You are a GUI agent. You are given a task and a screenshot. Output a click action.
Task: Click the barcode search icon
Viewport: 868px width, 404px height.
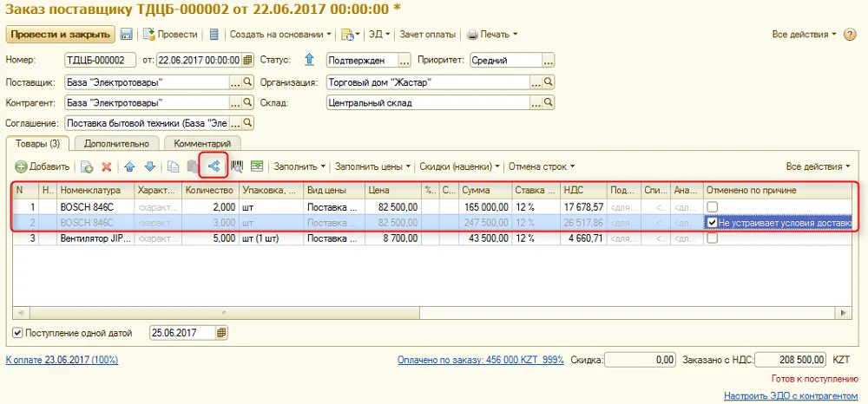pos(237,166)
